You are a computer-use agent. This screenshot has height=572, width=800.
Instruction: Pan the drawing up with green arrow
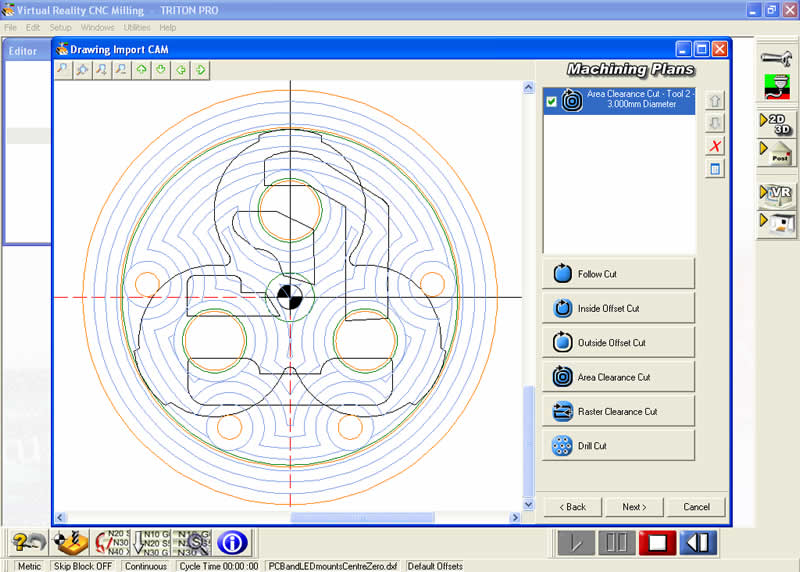pyautogui.click(x=141, y=70)
